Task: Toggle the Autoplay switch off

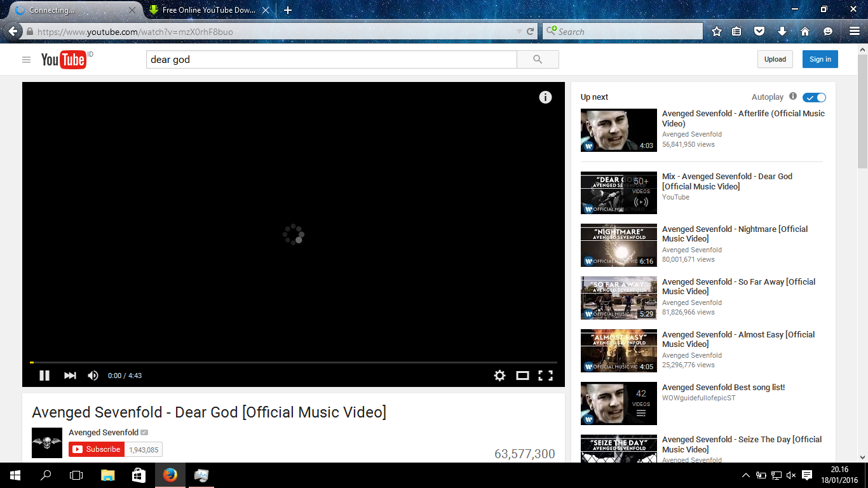Action: [x=814, y=97]
